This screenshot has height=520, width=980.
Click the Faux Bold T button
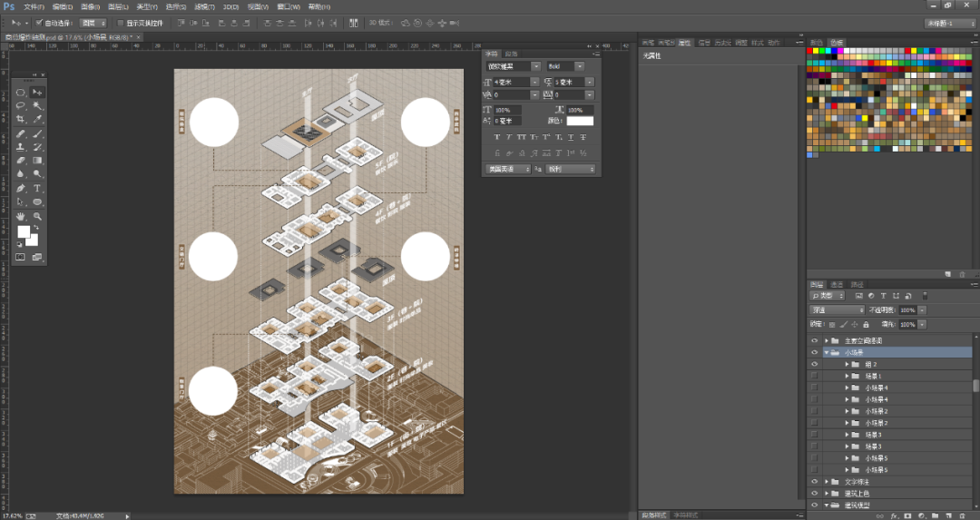pos(497,137)
